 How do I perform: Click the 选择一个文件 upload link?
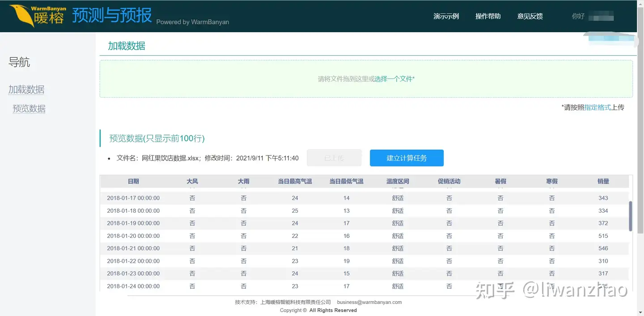click(394, 79)
